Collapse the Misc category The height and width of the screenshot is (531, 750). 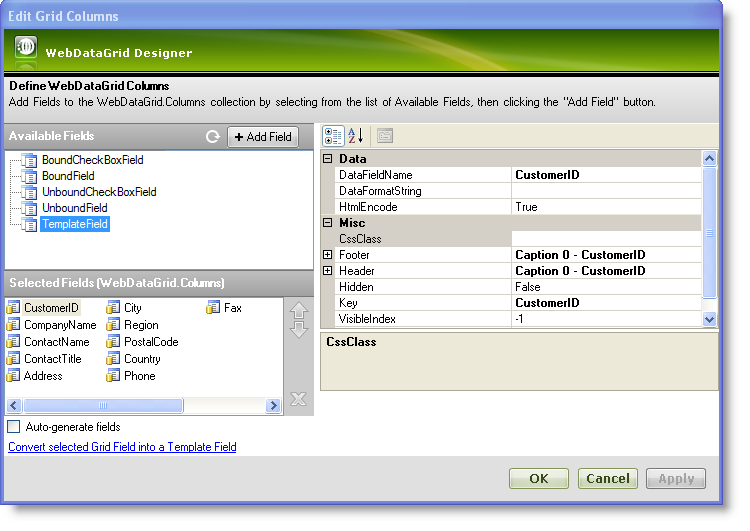tap(328, 222)
